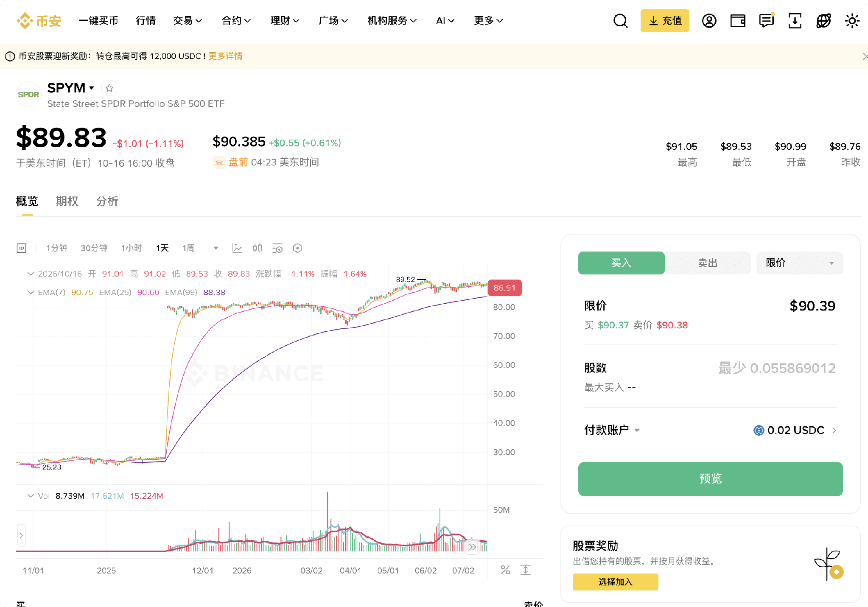The height and width of the screenshot is (607, 868).
Task: Add SPYM to favorites with star
Action: [x=109, y=88]
